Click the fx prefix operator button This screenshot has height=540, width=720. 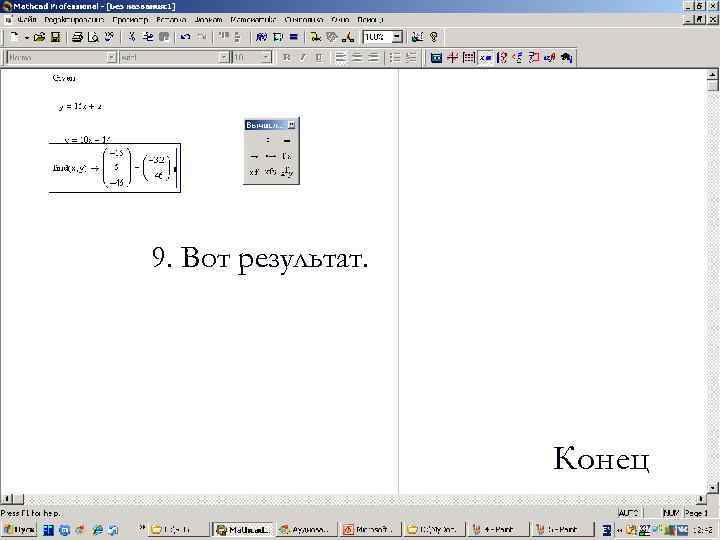(287, 156)
